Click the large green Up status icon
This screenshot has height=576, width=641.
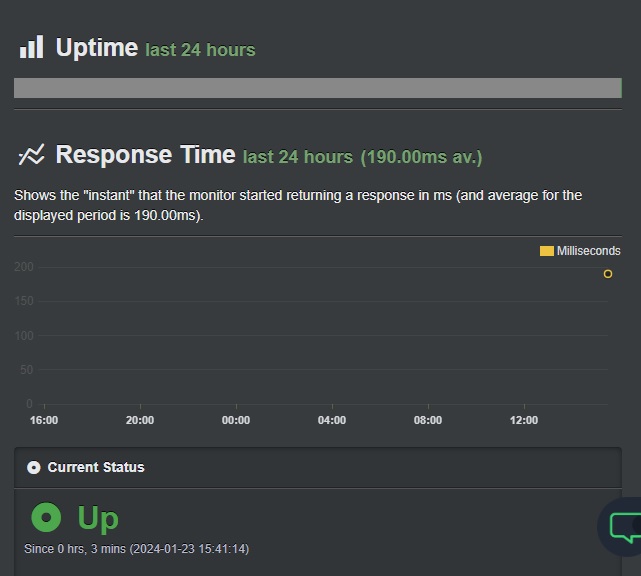click(46, 517)
